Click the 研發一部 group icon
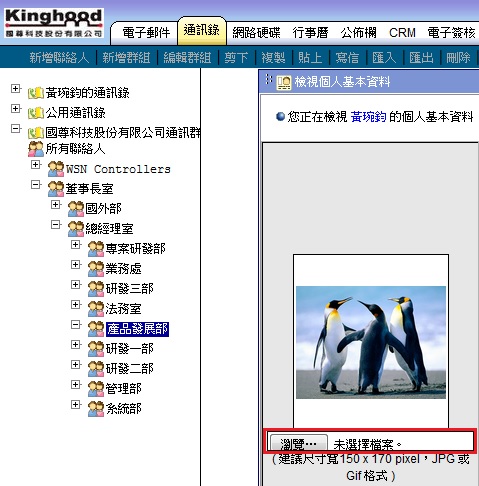Image resolution: width=479 pixels, height=486 pixels. (x=96, y=349)
